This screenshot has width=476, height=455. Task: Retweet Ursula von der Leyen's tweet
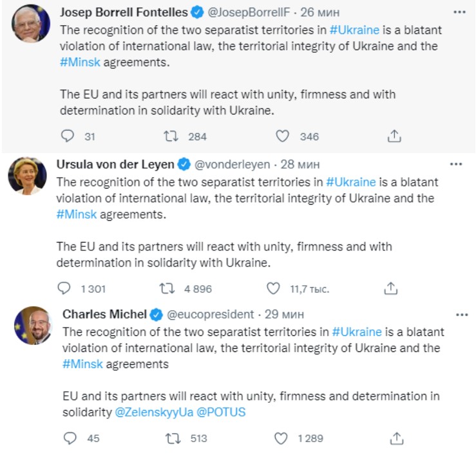tap(167, 288)
